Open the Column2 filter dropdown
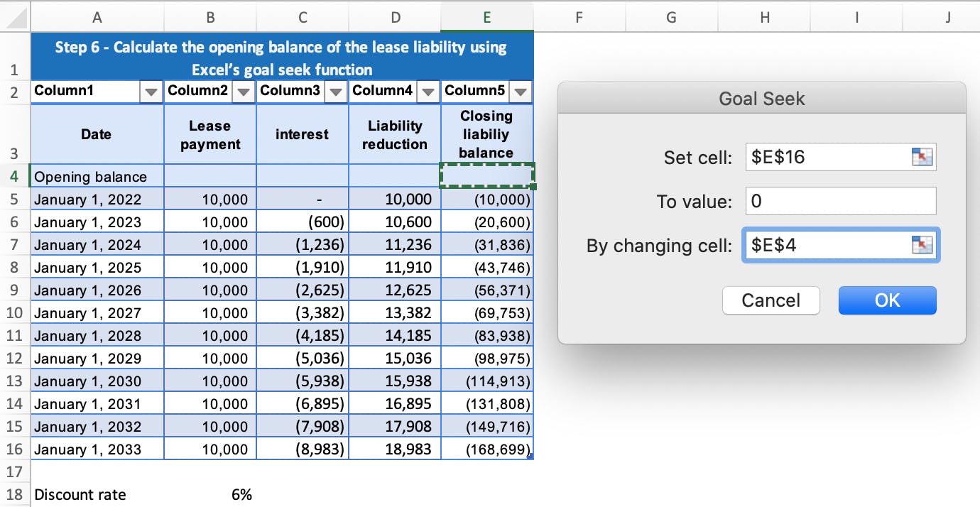The height and width of the screenshot is (507, 980). pos(244,92)
